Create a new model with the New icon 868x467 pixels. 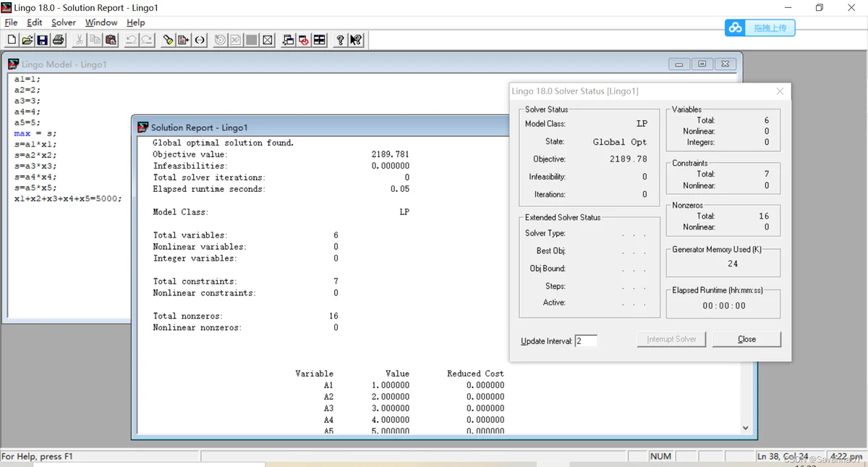point(12,40)
